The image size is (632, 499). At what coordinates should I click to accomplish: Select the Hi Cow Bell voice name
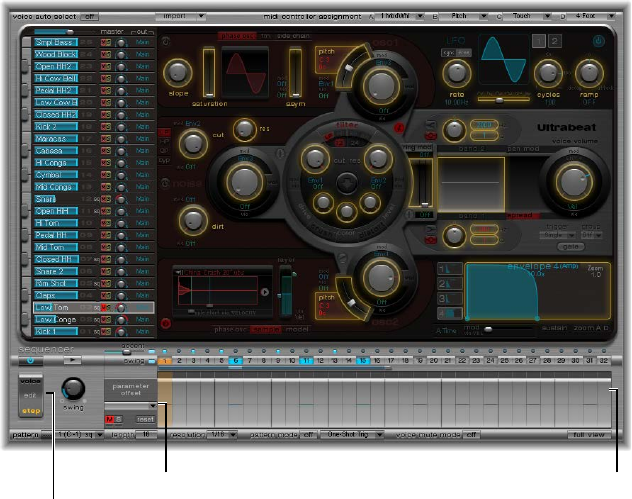click(56, 79)
